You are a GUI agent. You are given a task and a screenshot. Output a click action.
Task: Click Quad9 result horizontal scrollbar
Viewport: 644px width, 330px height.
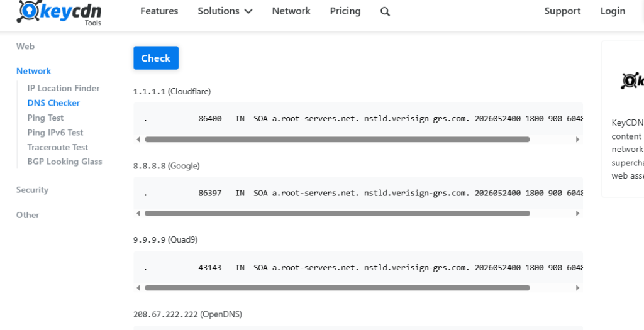[x=337, y=288]
